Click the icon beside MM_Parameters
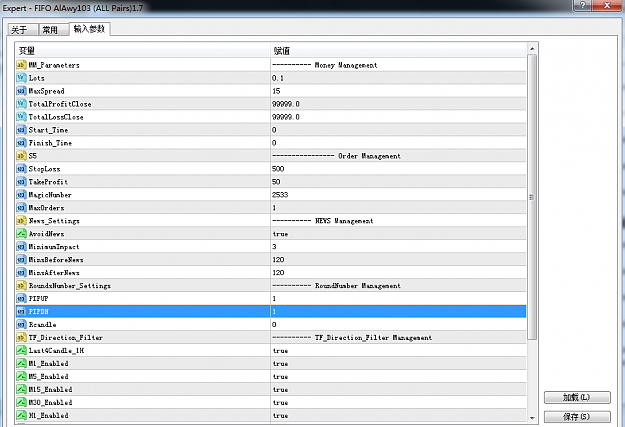The width and height of the screenshot is (625, 427). click(22, 65)
